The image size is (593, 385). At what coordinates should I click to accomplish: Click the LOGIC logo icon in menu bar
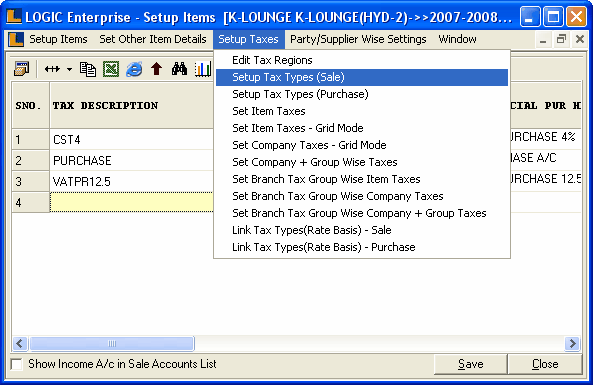coord(16,39)
